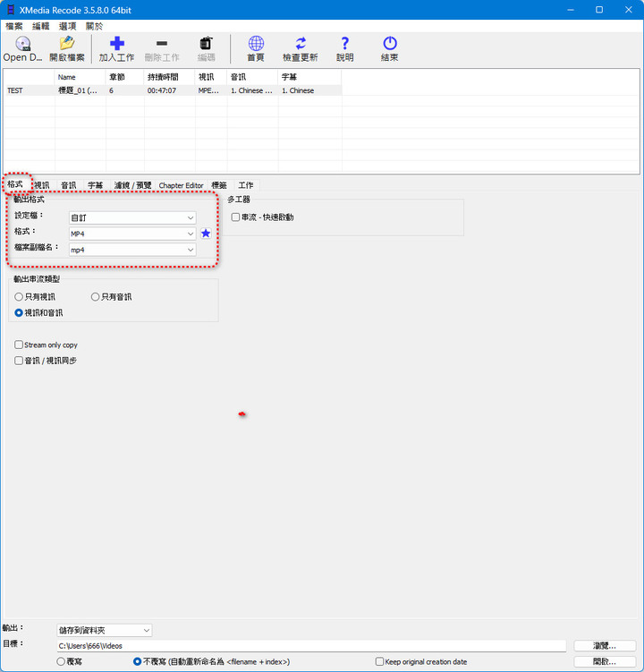This screenshot has width=644, height=672.
Task: Click the blue star favorite icon
Action: (x=206, y=234)
